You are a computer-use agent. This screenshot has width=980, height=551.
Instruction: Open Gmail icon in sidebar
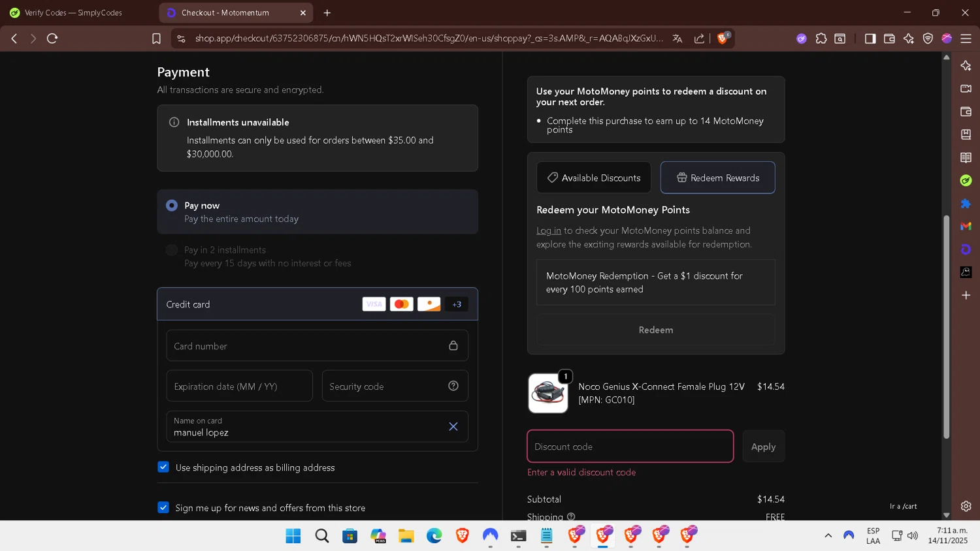coord(966,226)
